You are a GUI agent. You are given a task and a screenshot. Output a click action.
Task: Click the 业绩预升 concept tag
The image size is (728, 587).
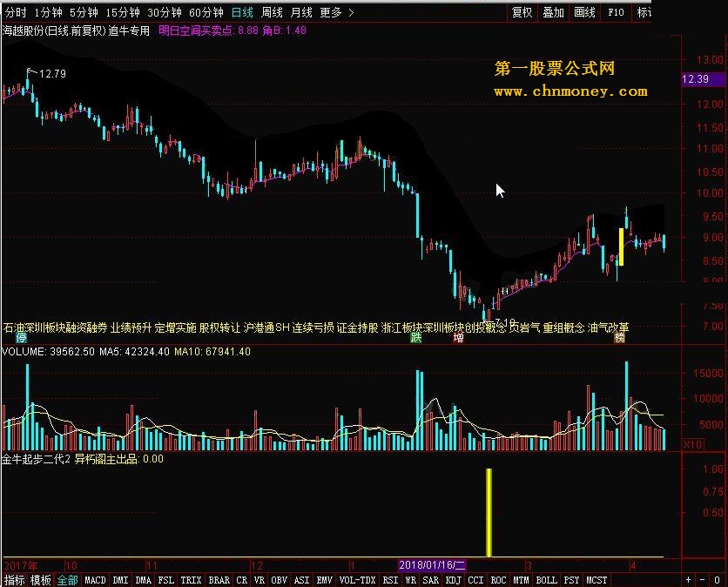click(131, 327)
